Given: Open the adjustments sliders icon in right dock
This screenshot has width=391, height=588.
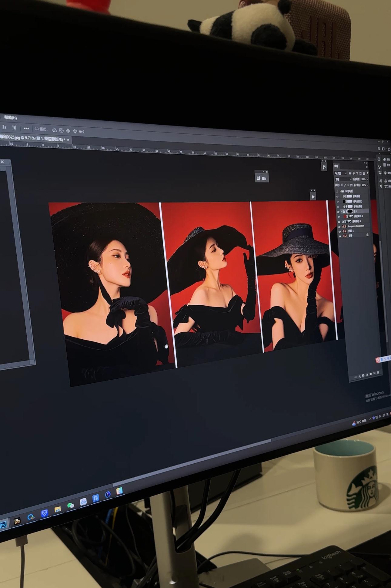Looking at the screenshot, I should pyautogui.click(x=380, y=173).
